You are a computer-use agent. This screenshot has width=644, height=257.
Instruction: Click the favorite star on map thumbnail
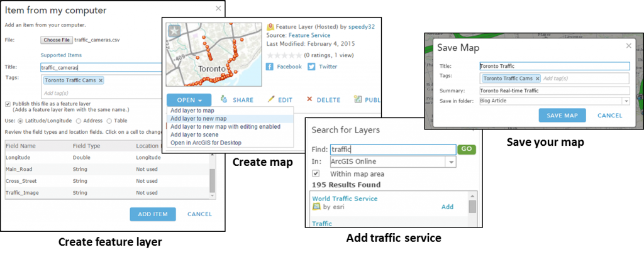pyautogui.click(x=174, y=31)
